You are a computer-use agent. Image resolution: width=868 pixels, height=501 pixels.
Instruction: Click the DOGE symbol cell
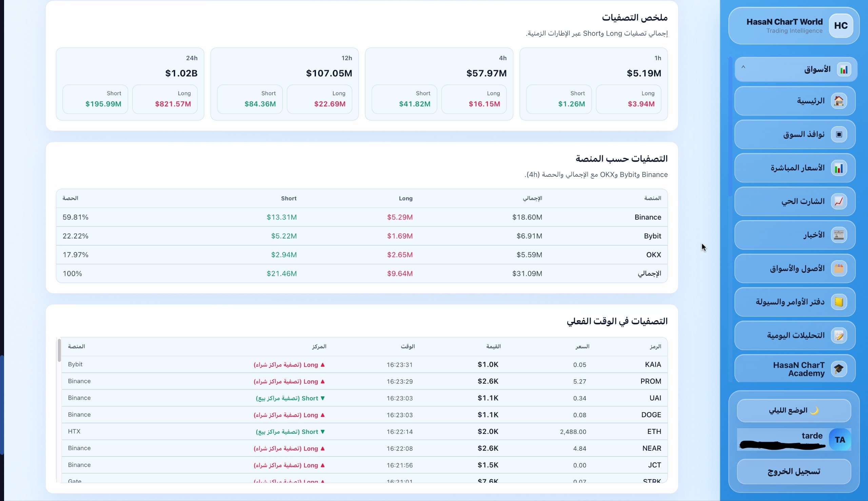[x=651, y=415]
